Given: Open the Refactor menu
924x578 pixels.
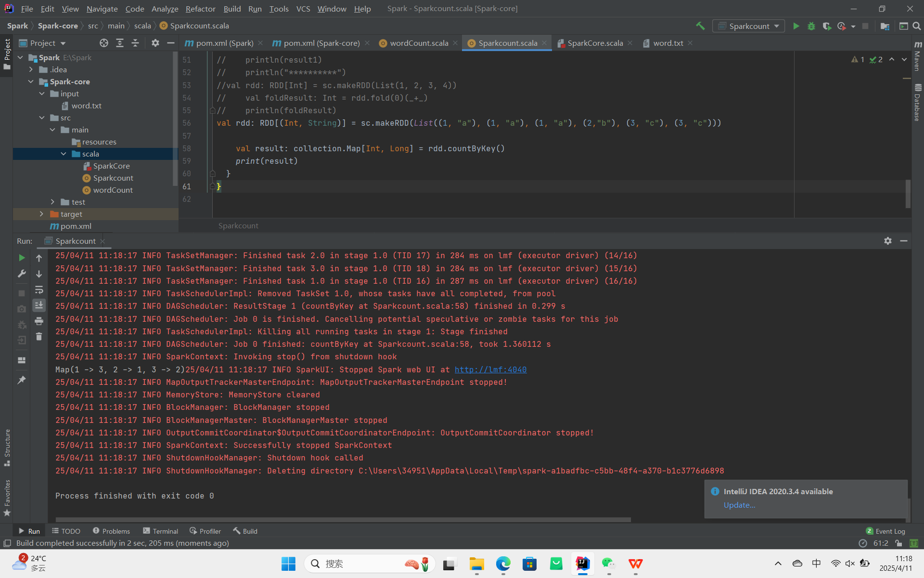Looking at the screenshot, I should 200,9.
